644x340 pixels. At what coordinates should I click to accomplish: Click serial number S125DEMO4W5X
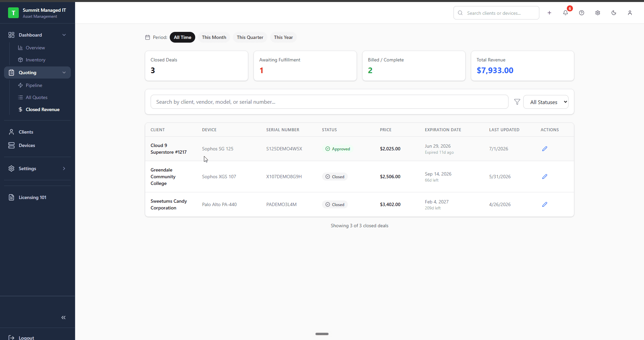(284, 149)
